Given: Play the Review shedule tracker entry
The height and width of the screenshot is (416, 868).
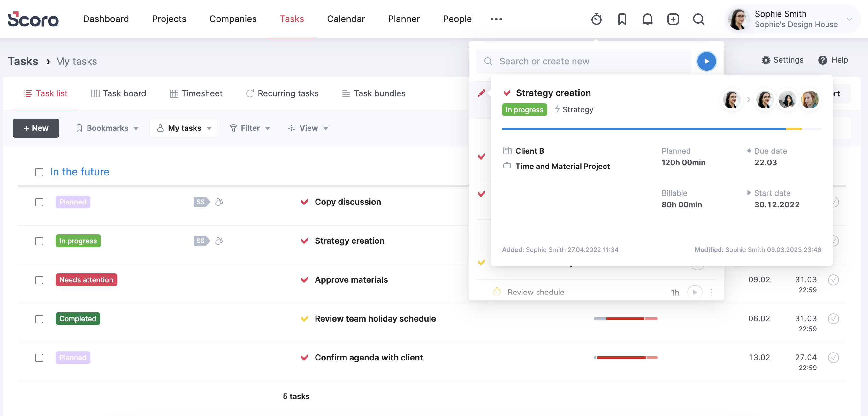Looking at the screenshot, I should coord(695,292).
